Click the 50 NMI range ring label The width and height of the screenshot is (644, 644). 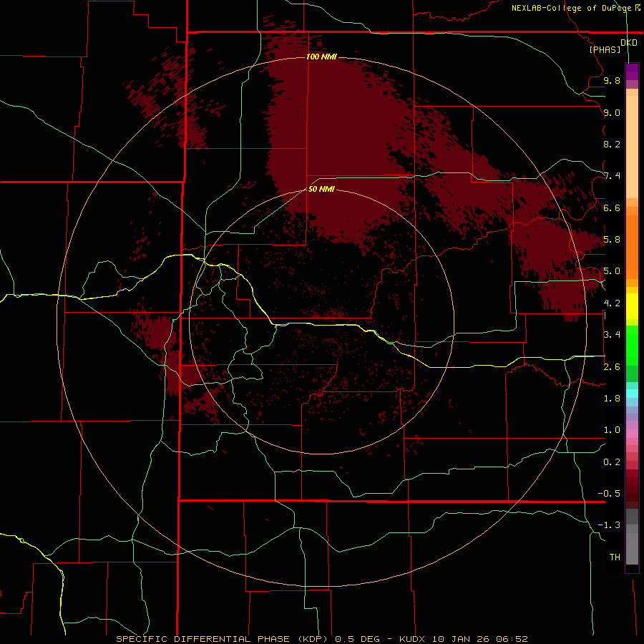321,189
